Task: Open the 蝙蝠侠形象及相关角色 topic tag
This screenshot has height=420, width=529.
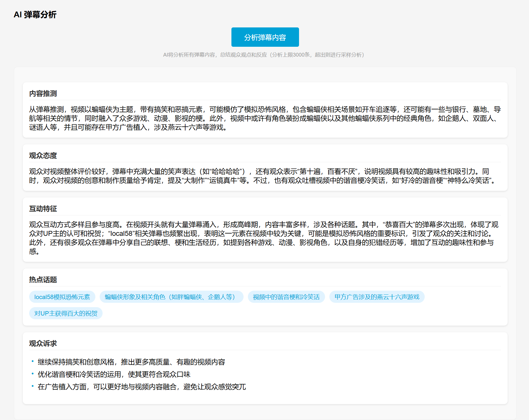Action: coord(171,297)
